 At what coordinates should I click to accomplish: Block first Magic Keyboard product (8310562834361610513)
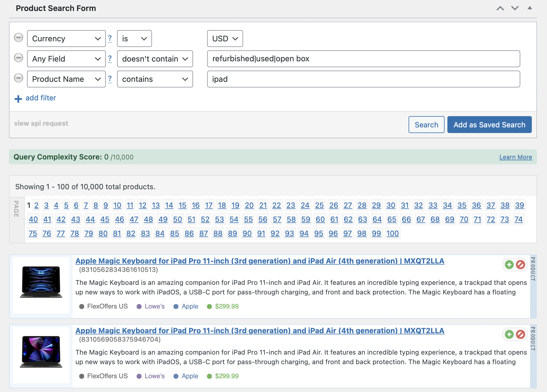pyautogui.click(x=521, y=265)
